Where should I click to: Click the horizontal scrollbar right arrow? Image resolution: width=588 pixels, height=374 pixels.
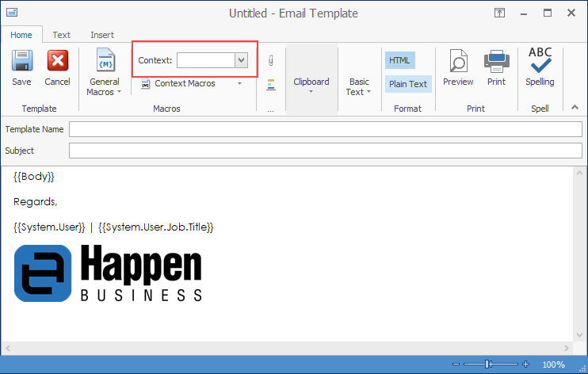(x=567, y=348)
